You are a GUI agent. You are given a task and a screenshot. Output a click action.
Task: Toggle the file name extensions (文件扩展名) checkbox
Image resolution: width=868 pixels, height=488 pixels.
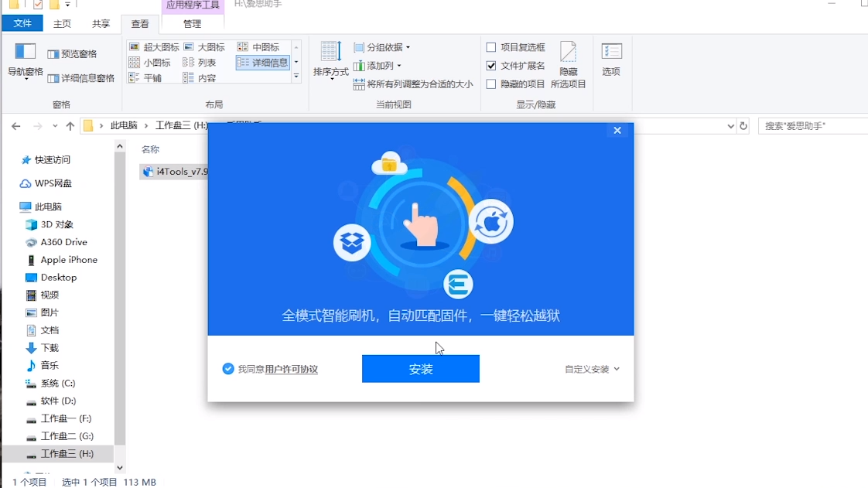491,66
